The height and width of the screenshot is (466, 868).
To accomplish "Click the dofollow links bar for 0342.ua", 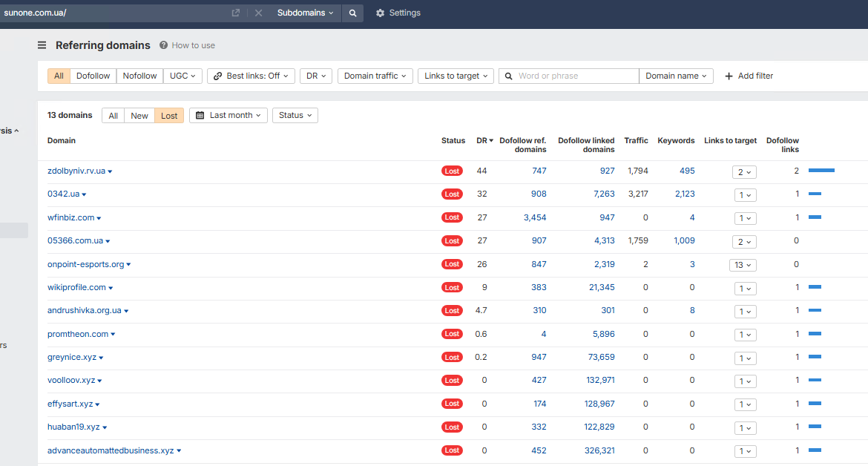I will pos(815,194).
